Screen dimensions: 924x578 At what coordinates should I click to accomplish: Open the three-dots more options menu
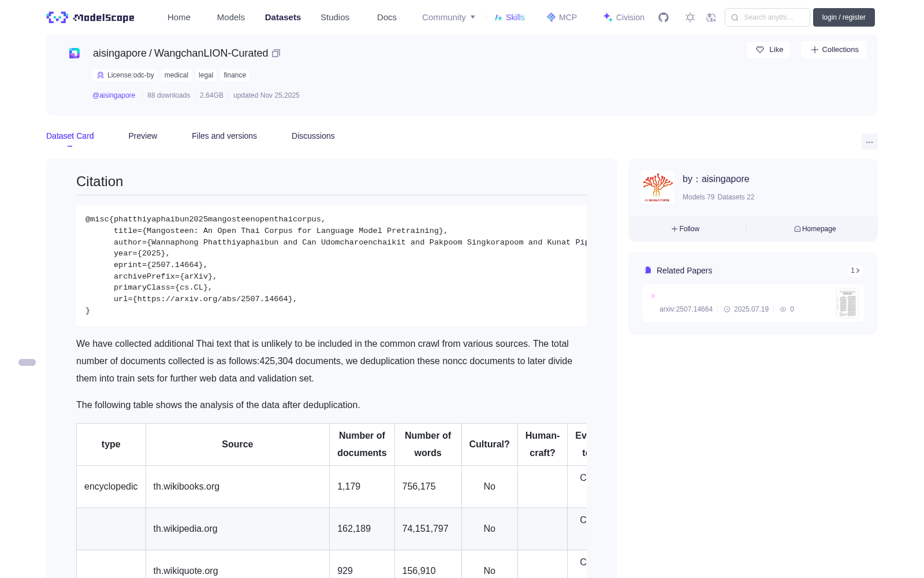tap(869, 142)
